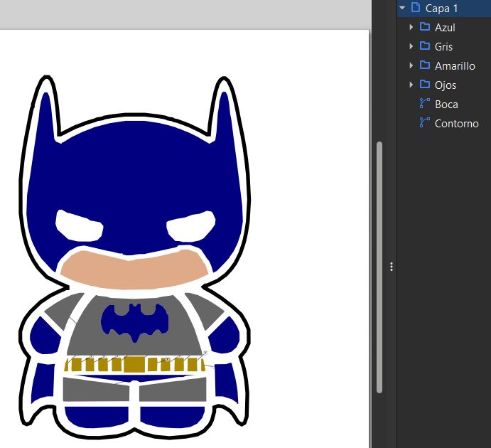
Task: Click the Boca path node icon
Action: pos(425,103)
